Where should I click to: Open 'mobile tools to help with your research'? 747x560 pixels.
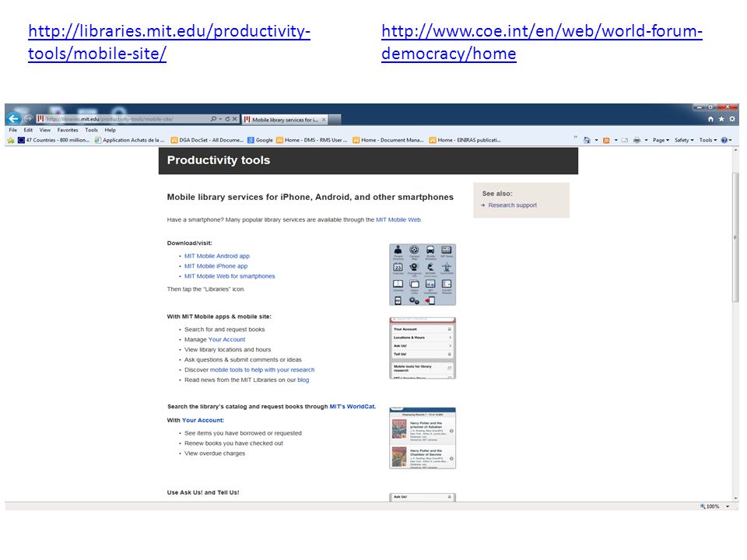(x=262, y=369)
